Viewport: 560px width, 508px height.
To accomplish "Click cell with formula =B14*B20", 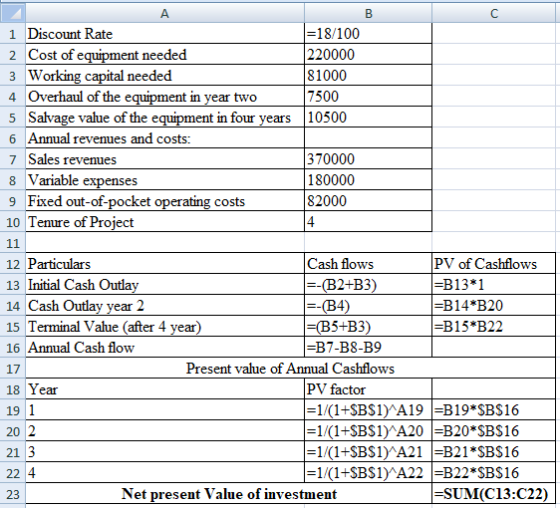I will pyautogui.click(x=494, y=305).
